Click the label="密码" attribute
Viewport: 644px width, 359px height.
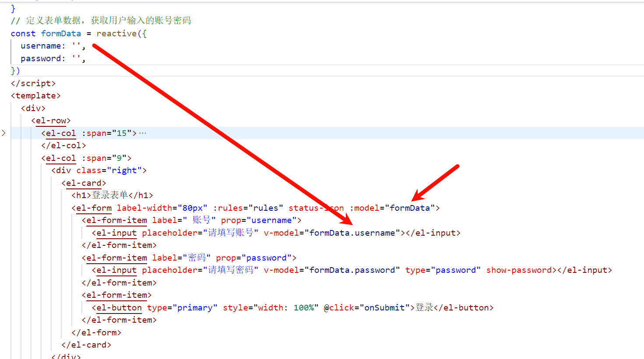coord(182,258)
